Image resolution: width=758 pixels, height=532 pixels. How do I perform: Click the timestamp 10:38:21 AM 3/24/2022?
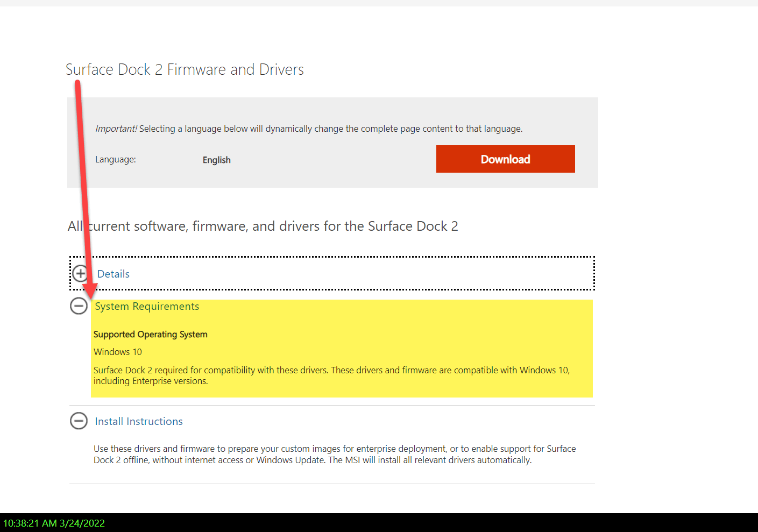(54, 523)
